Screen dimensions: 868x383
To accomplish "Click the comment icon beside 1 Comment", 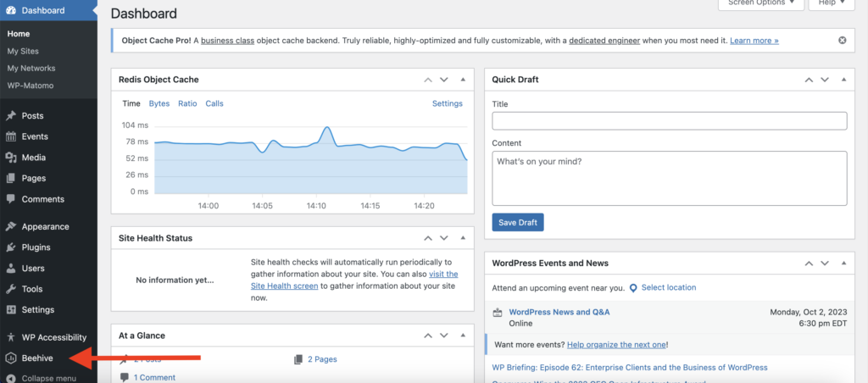I will click(x=125, y=377).
